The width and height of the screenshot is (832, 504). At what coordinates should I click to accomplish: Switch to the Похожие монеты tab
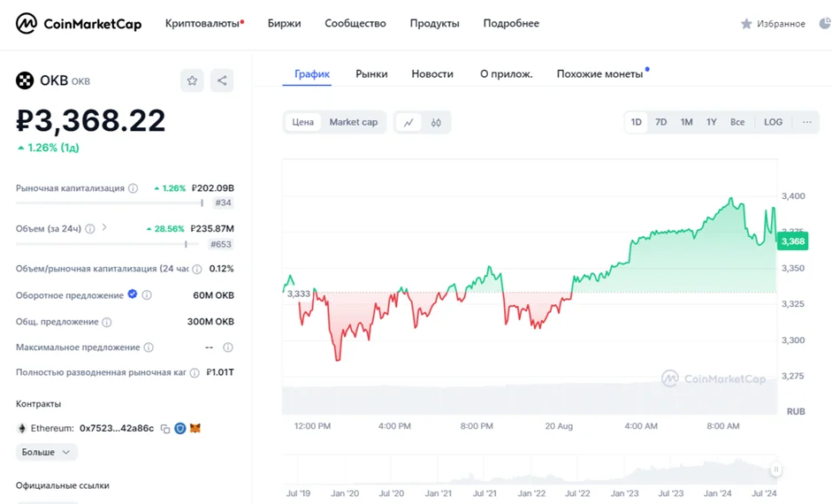[x=599, y=73]
